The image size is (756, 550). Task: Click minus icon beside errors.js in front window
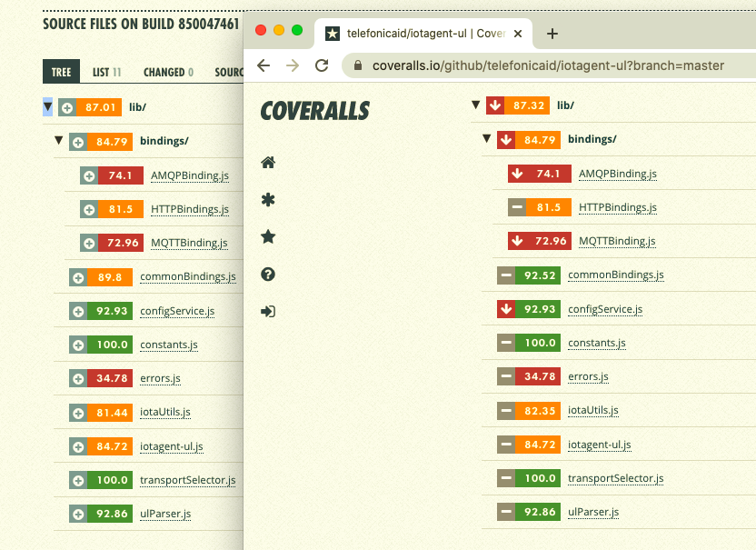point(506,376)
